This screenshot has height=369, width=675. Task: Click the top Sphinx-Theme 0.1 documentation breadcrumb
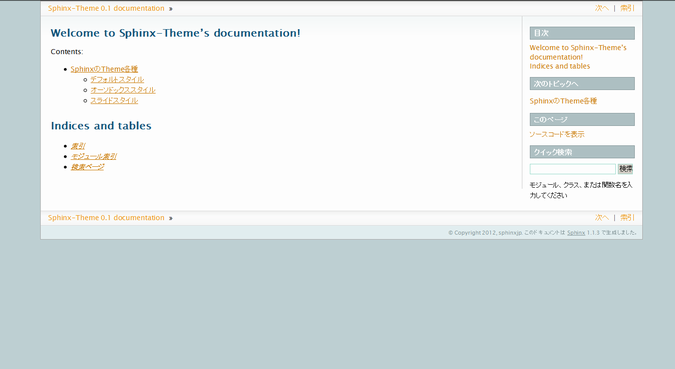106,8
